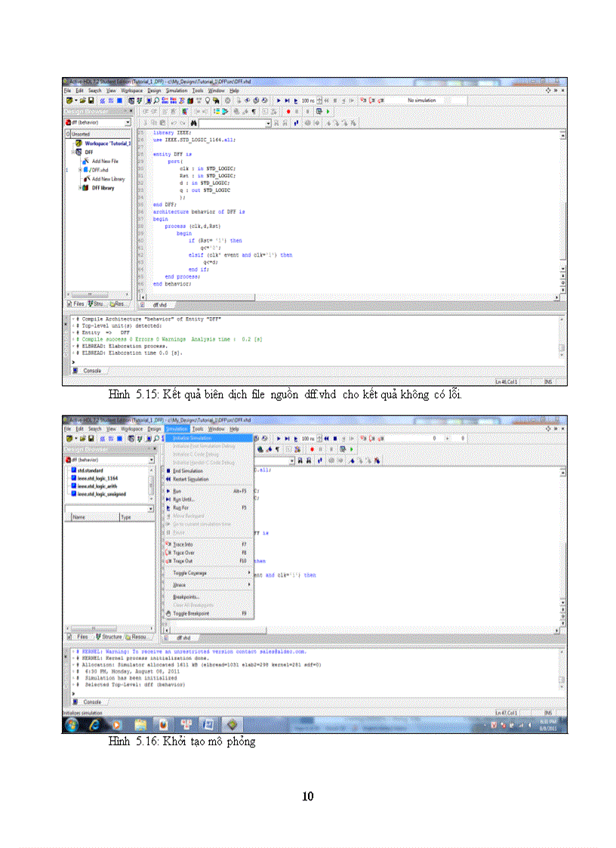
Task: Select Trace Out in the Simulation menu
Action: pyautogui.click(x=183, y=561)
